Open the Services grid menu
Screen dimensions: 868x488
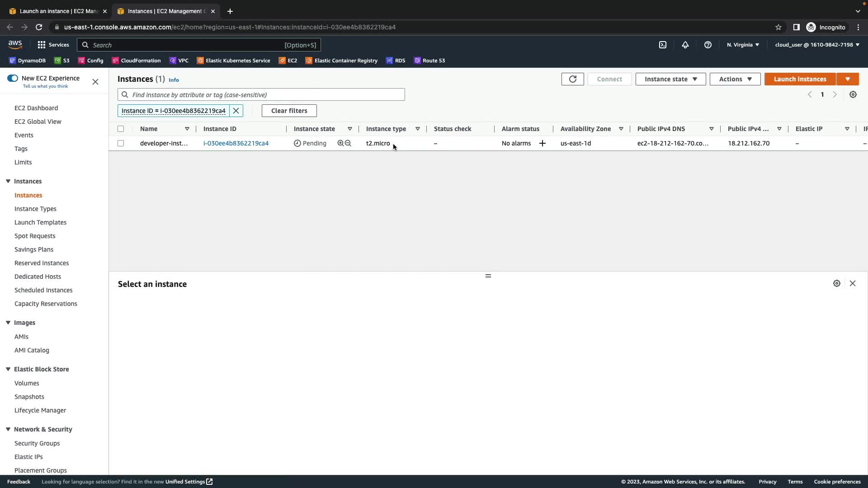pyautogui.click(x=53, y=45)
